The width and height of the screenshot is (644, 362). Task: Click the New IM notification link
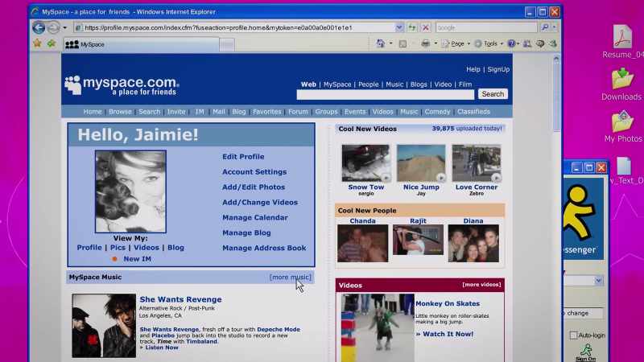(137, 259)
